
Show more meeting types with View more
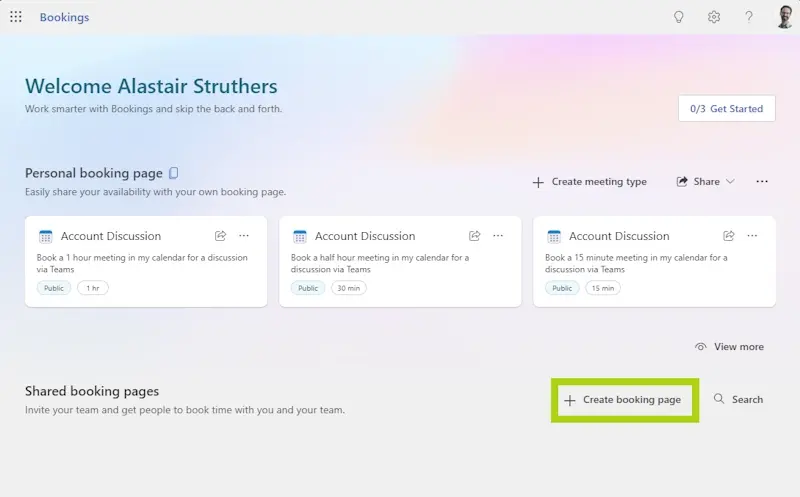(729, 347)
